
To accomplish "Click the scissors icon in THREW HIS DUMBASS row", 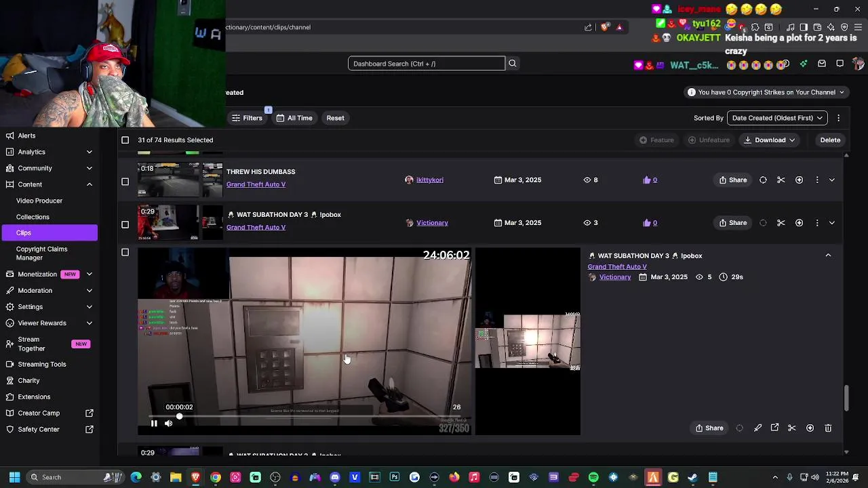I will [x=781, y=180].
